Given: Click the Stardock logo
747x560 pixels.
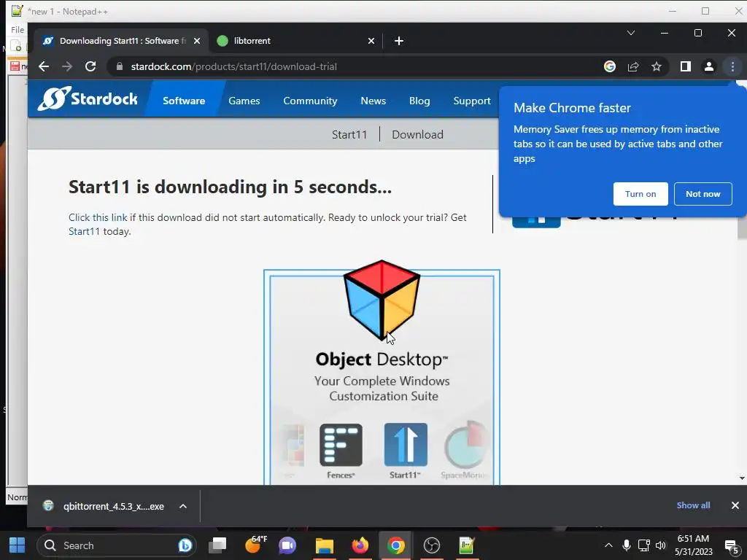Looking at the screenshot, I should (x=88, y=98).
